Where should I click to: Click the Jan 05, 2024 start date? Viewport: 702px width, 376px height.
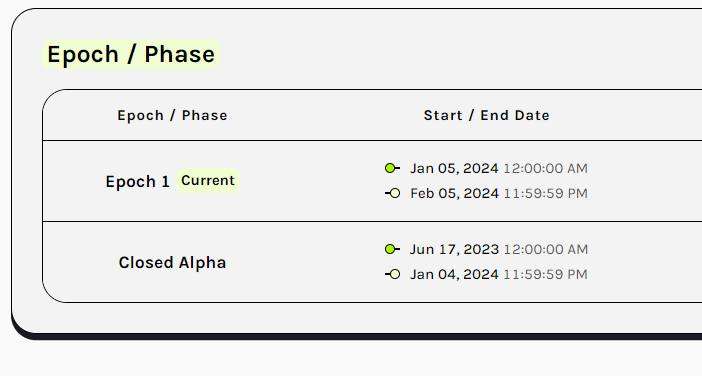[454, 169]
